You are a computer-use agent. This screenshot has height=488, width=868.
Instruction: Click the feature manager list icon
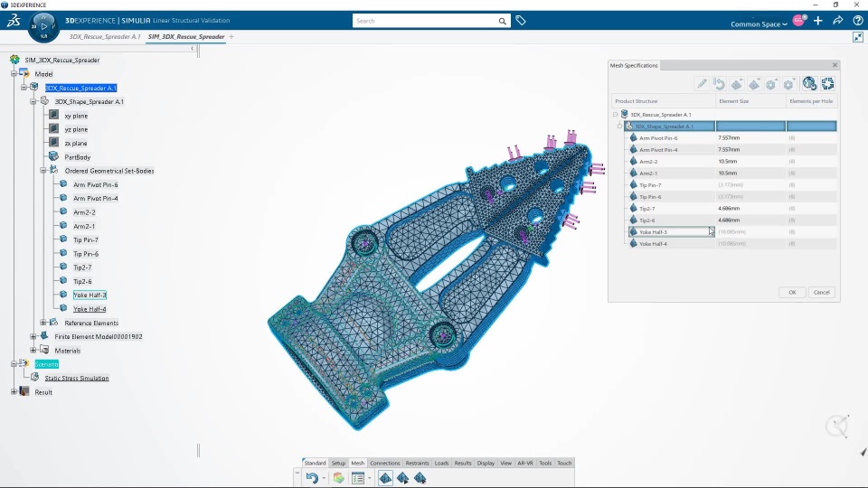click(358, 478)
